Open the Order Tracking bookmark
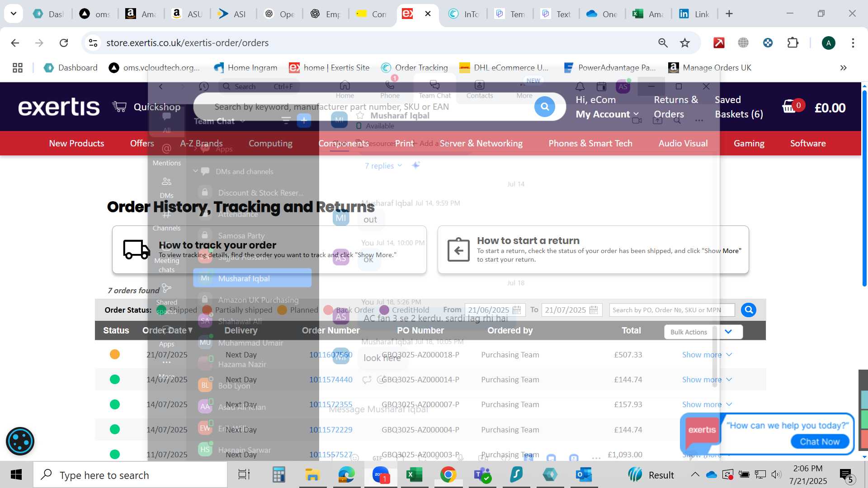Image resolution: width=868 pixels, height=488 pixels. (x=415, y=68)
